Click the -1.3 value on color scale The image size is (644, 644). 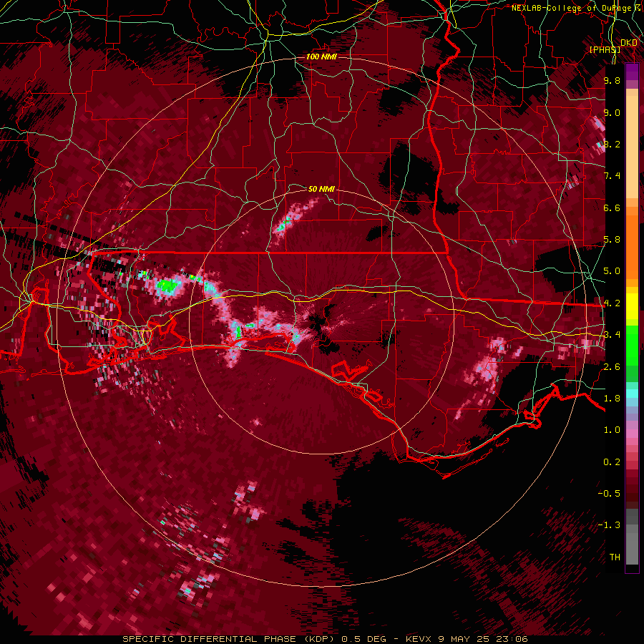(x=609, y=525)
